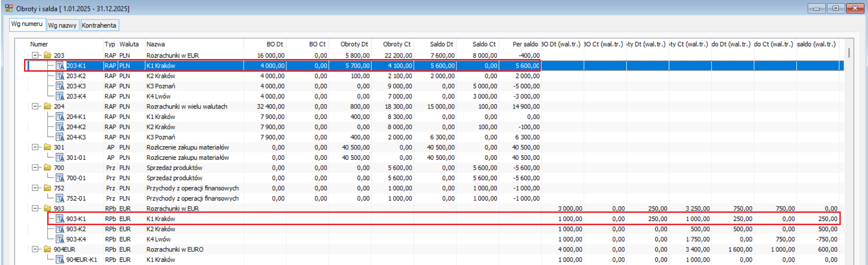Viewport: 868px width, 265px height.
Task: Click the vertical scrollbar thumb
Action: pyautogui.click(x=848, y=52)
